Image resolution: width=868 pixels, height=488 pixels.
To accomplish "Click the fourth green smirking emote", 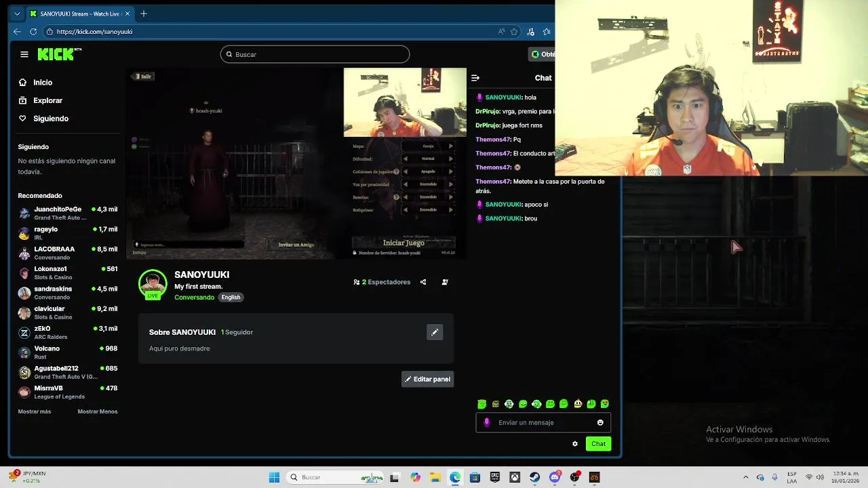I will point(523,404).
